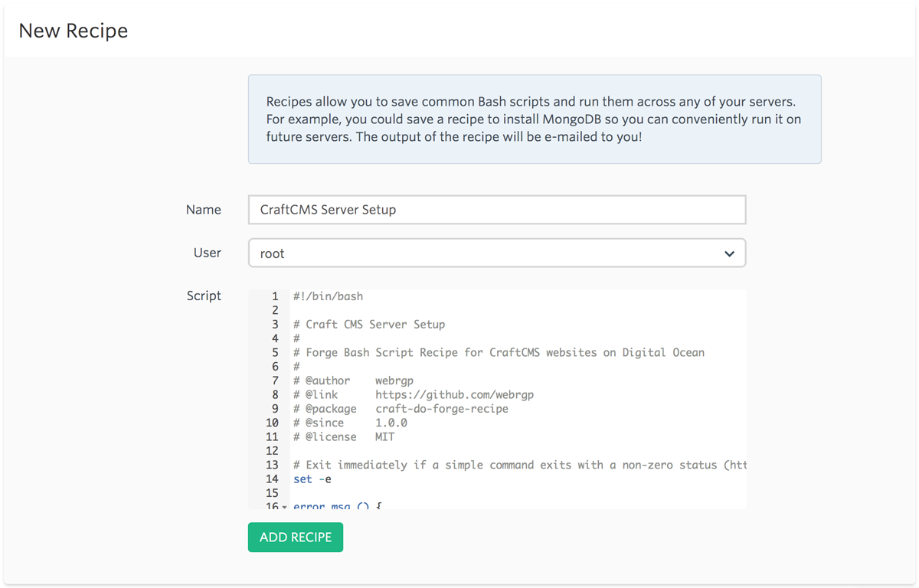Collapse the fold arrow on script line 16
The width and height of the screenshot is (919, 588).
point(285,506)
